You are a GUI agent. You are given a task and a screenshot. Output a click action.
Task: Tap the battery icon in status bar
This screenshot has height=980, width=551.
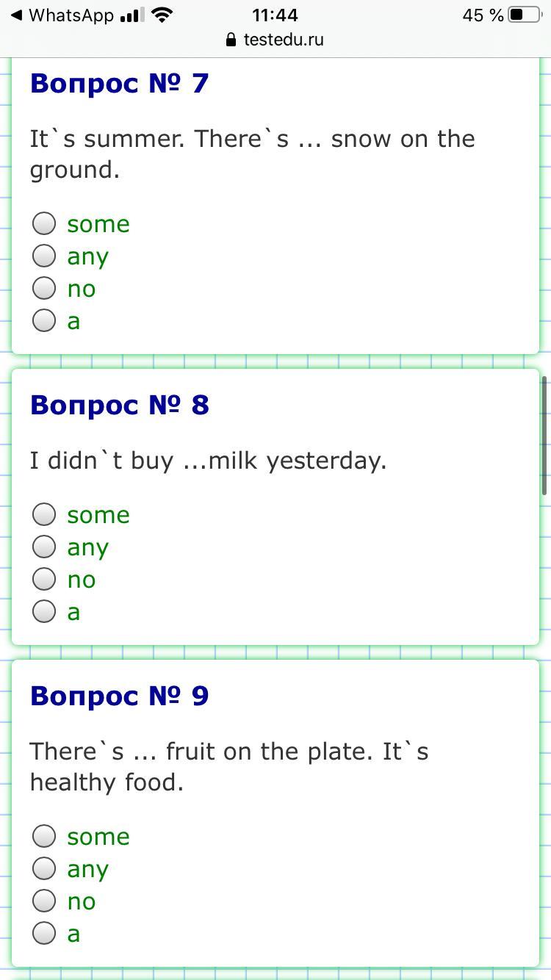point(525,15)
